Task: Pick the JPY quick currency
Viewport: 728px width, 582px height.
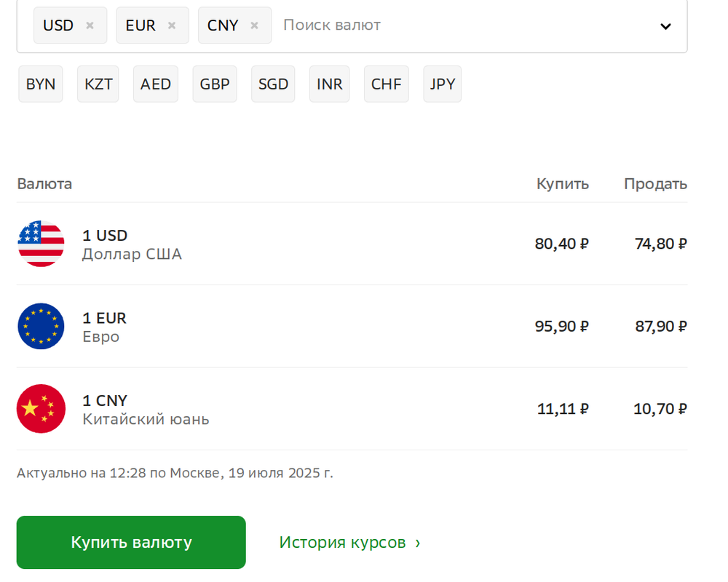Action: tap(442, 84)
